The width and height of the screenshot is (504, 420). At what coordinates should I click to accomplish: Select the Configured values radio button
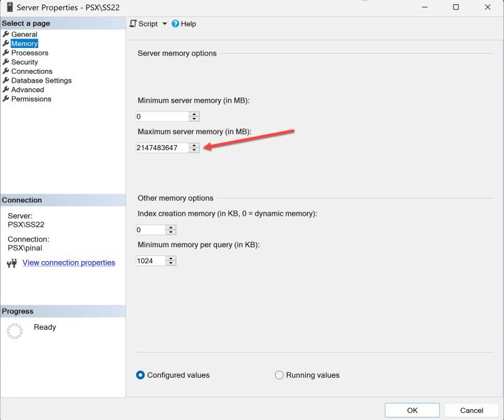pos(141,375)
